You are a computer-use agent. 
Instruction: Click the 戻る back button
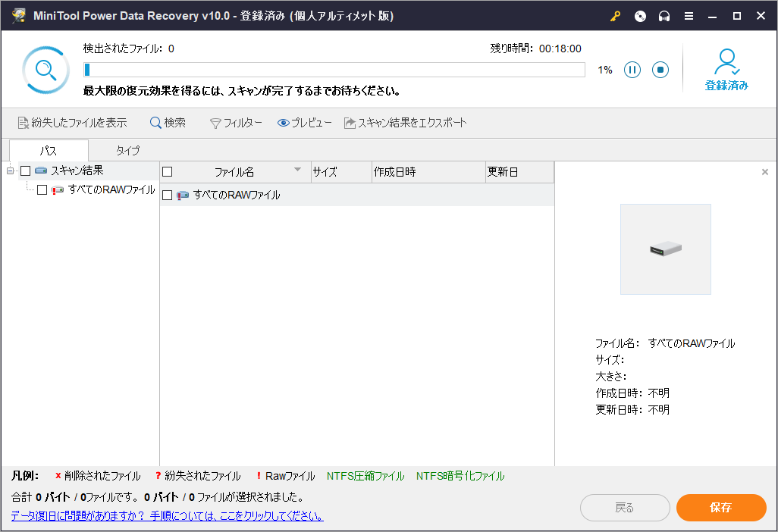(625, 507)
